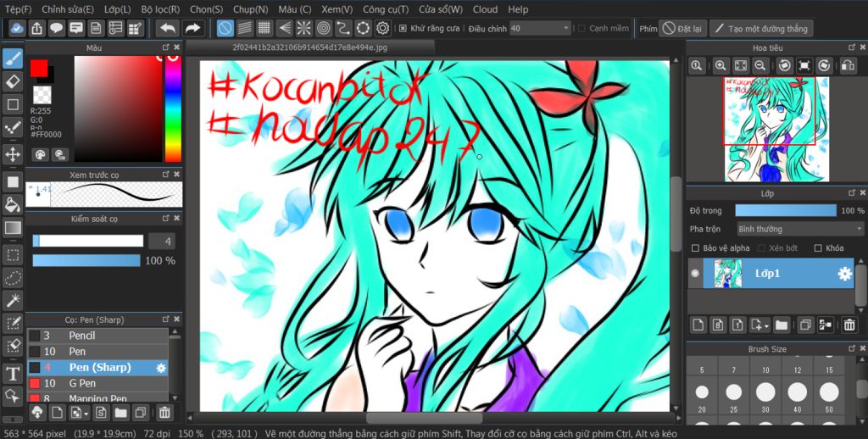Click flip canvas icon in Navigator panel
868x439 pixels.
[x=849, y=66]
